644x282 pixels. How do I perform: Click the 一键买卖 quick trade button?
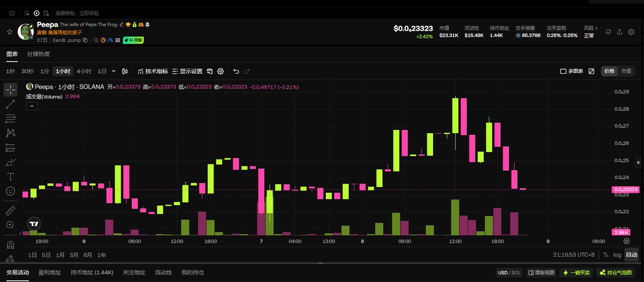tap(576, 272)
